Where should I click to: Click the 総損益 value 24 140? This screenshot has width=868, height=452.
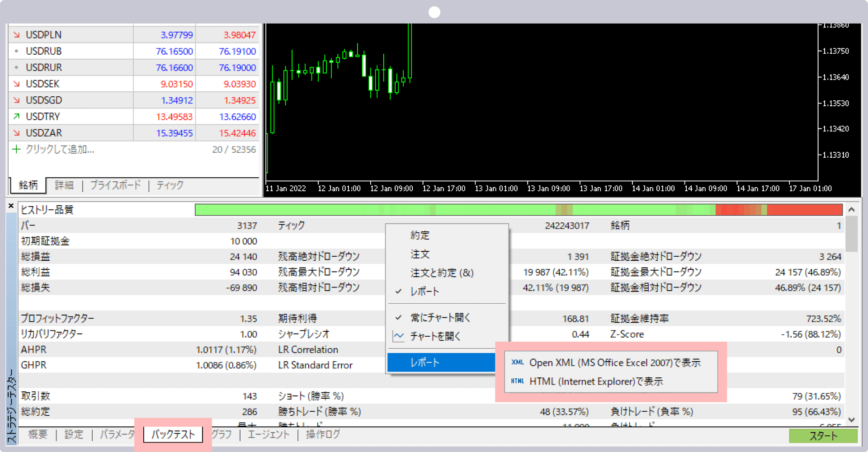point(243,257)
